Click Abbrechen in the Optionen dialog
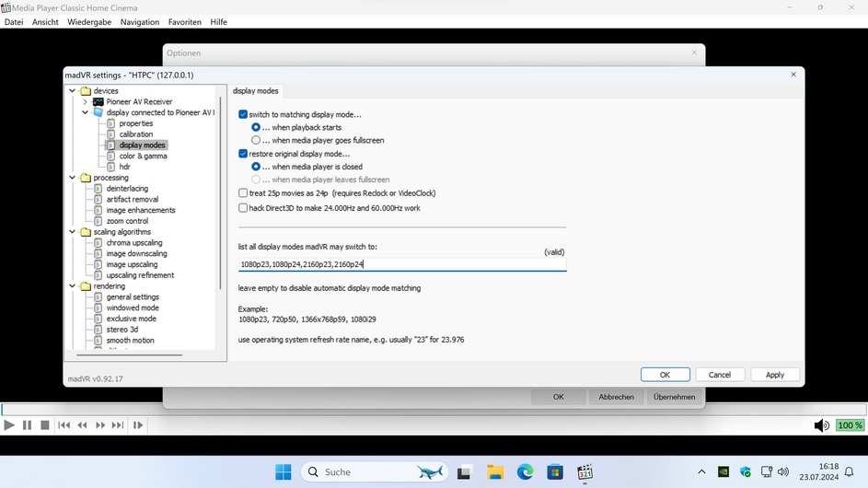 [x=616, y=397]
